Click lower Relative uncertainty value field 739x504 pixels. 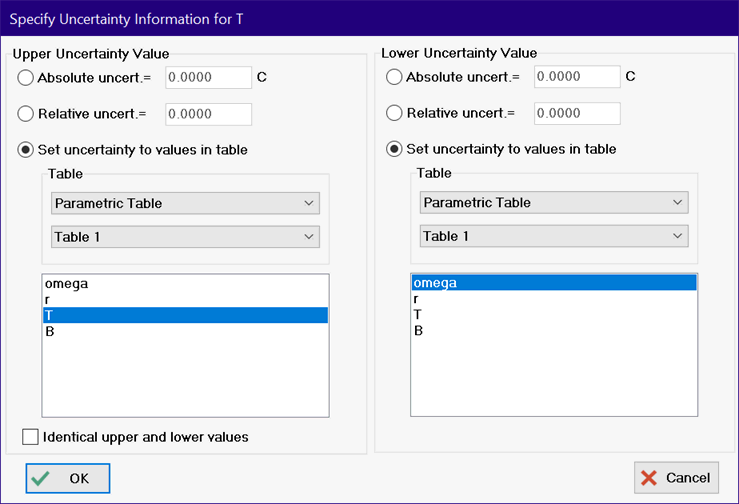[577, 113]
